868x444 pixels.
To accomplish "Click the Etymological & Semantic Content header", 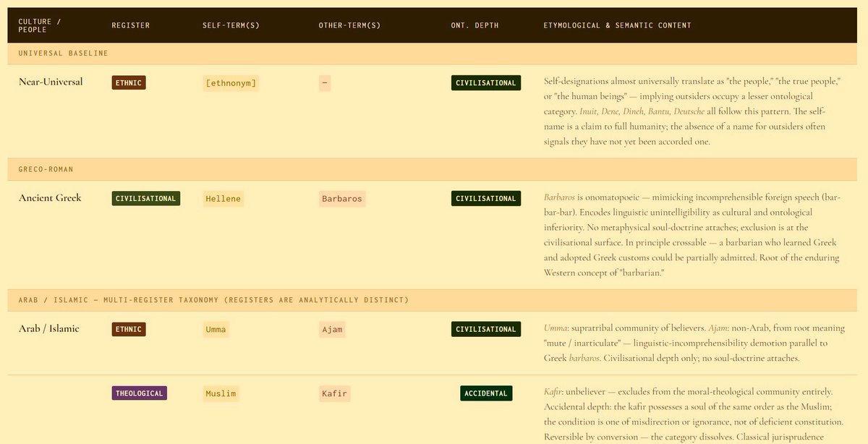I will click(x=617, y=25).
